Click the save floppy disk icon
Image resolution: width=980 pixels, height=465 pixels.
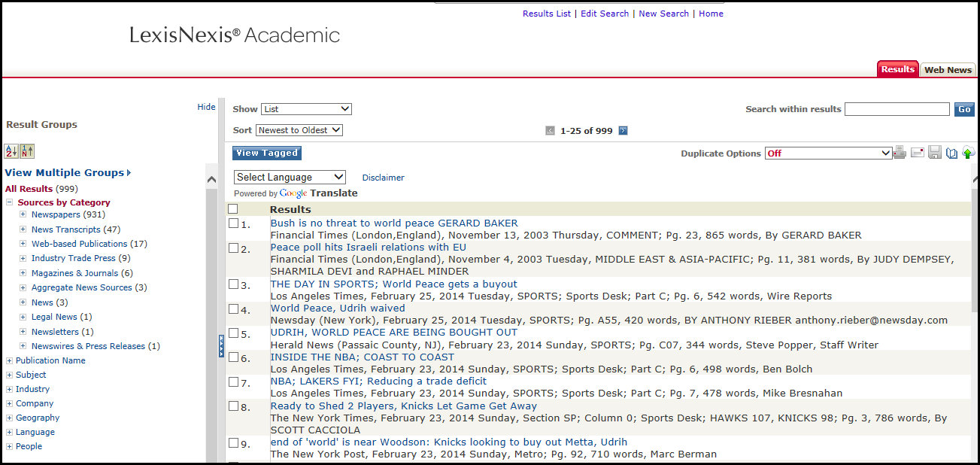pyautogui.click(x=935, y=153)
